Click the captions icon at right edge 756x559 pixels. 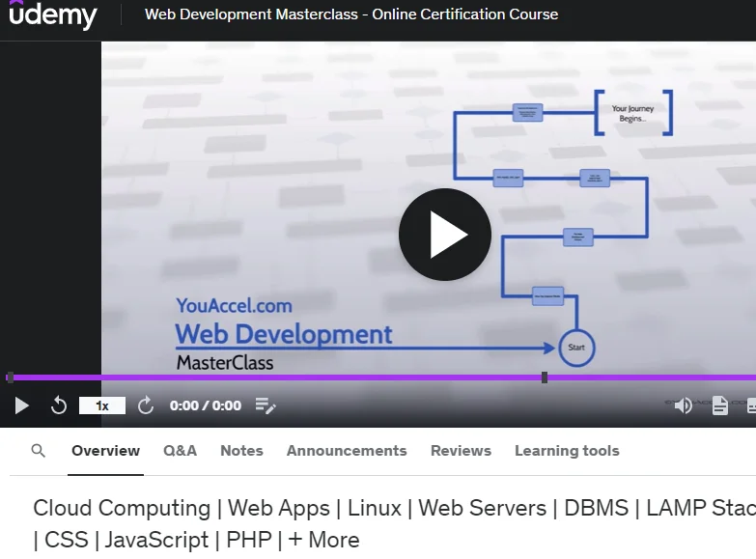pos(751,405)
